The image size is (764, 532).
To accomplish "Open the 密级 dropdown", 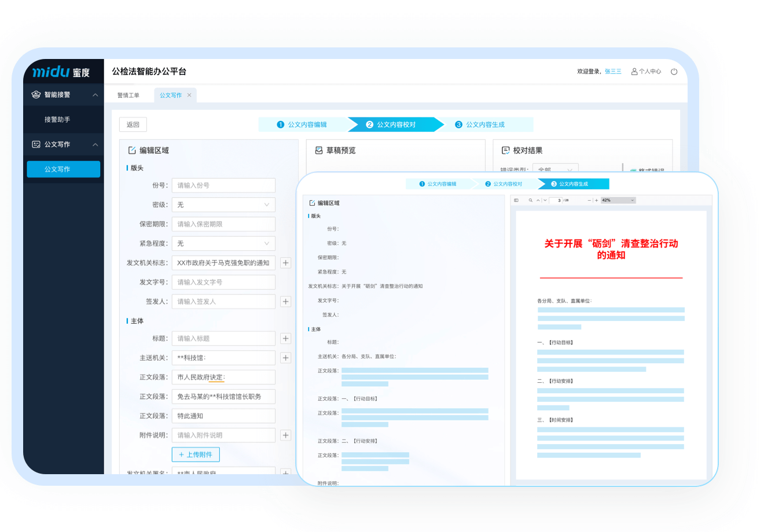I will tap(223, 205).
